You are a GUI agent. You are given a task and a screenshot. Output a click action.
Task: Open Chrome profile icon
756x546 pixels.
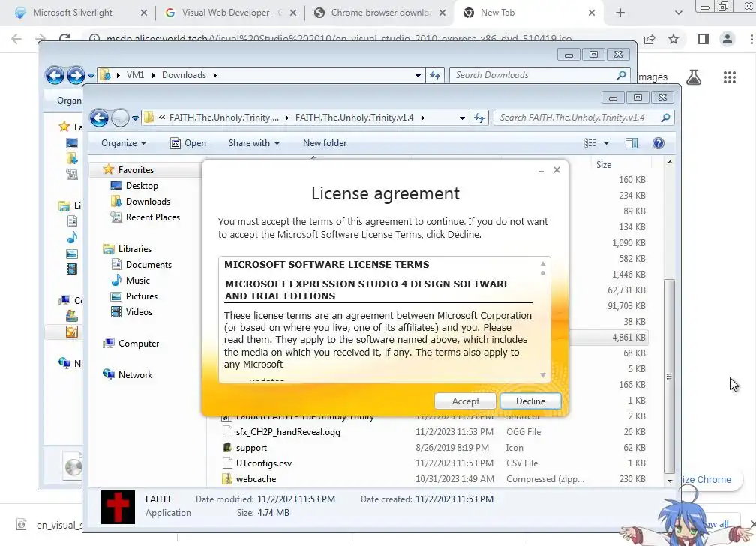coord(727,39)
